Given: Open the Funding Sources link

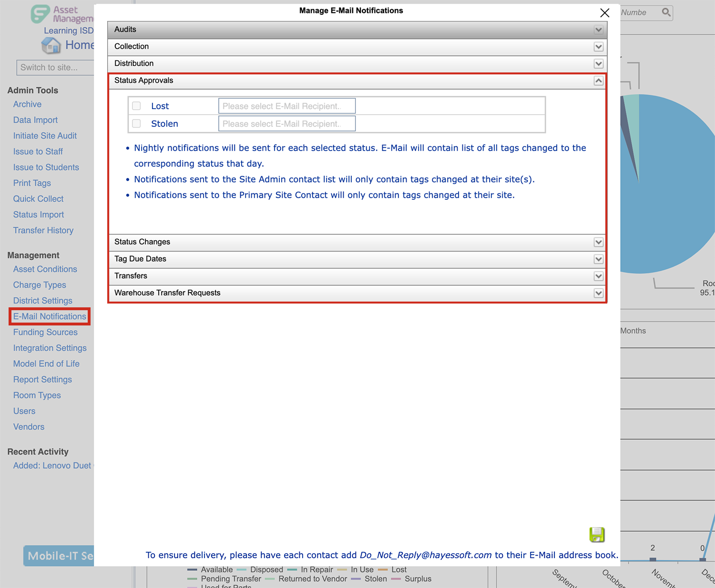Looking at the screenshot, I should click(45, 332).
